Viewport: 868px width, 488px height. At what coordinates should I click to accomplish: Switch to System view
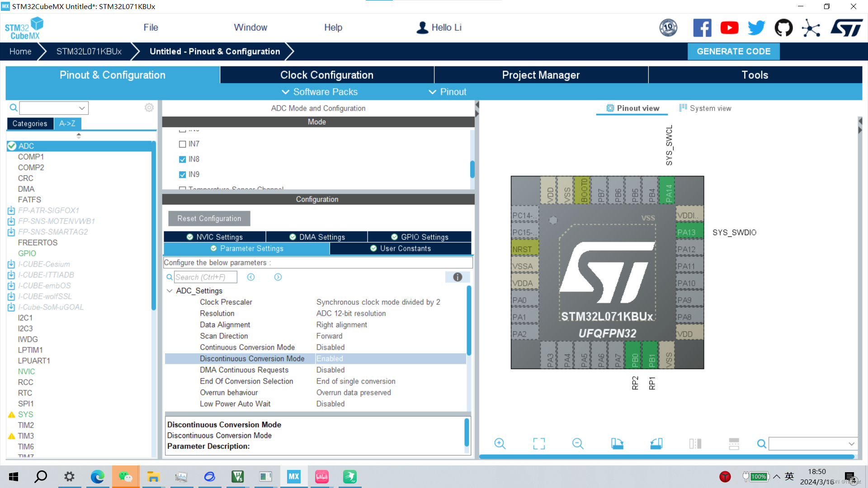(705, 108)
